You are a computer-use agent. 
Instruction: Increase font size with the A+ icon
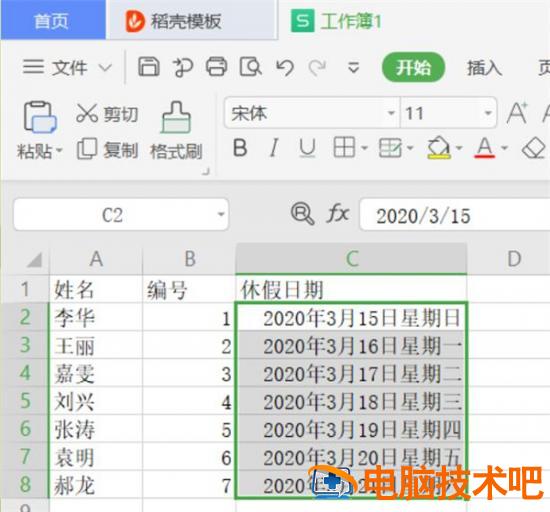point(517,113)
